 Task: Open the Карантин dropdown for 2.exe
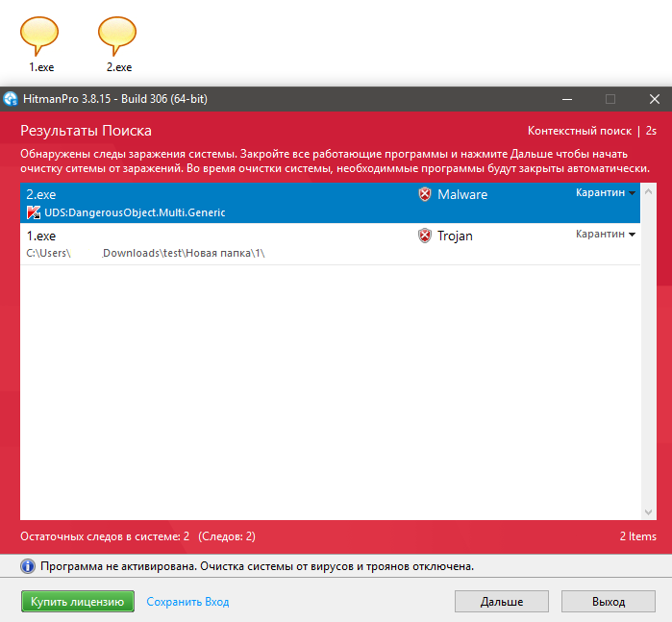[605, 193]
